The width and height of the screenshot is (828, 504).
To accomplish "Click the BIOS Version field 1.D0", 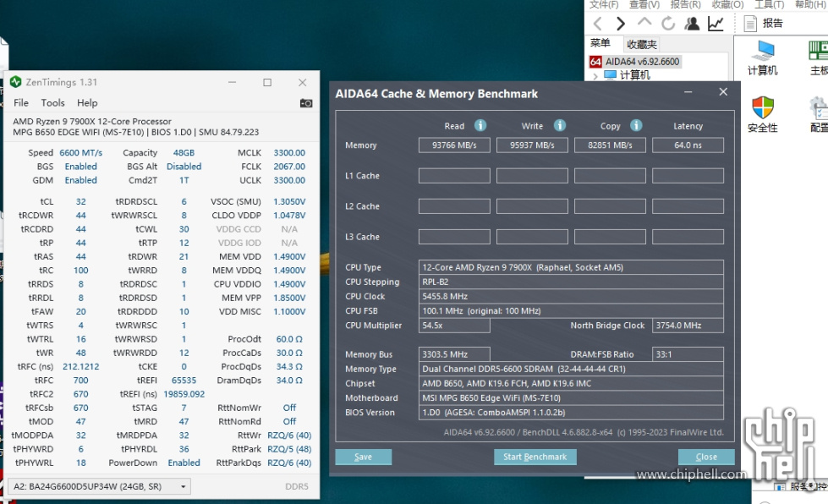I will click(571, 413).
